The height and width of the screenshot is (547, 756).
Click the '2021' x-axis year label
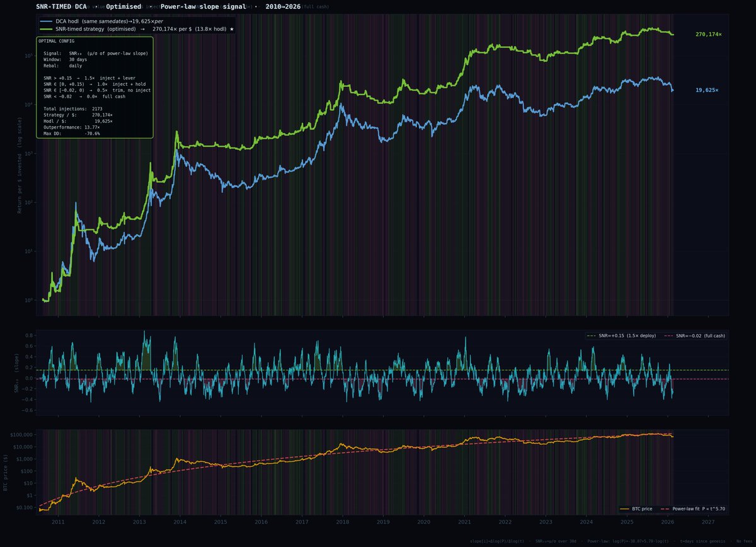pos(464,522)
